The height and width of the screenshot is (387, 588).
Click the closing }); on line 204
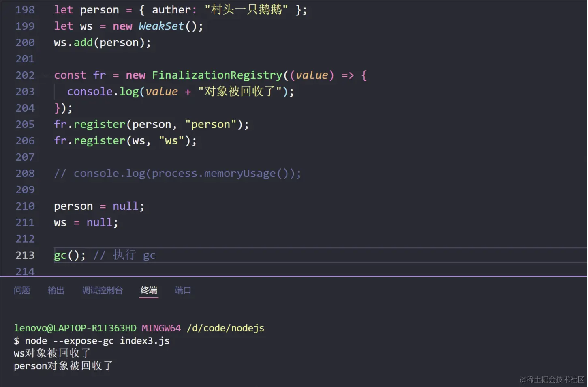click(64, 108)
